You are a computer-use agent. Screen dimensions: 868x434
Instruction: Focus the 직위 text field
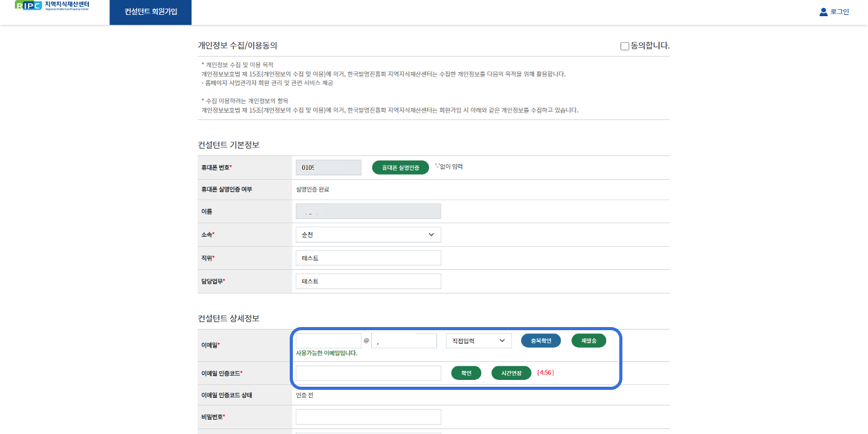[368, 258]
